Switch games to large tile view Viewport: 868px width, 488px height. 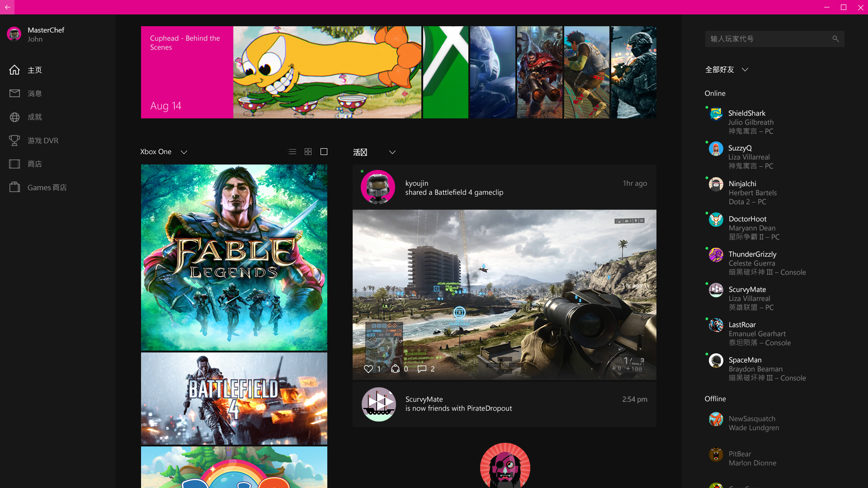click(x=324, y=152)
